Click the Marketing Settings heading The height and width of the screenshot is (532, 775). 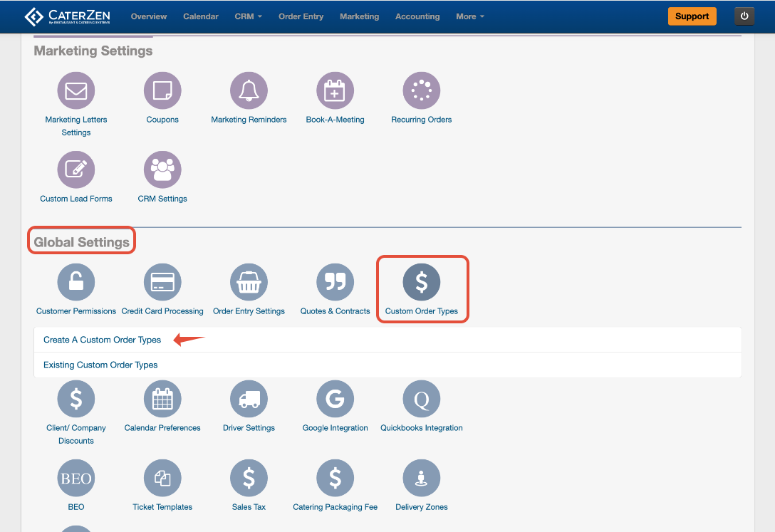(x=93, y=51)
